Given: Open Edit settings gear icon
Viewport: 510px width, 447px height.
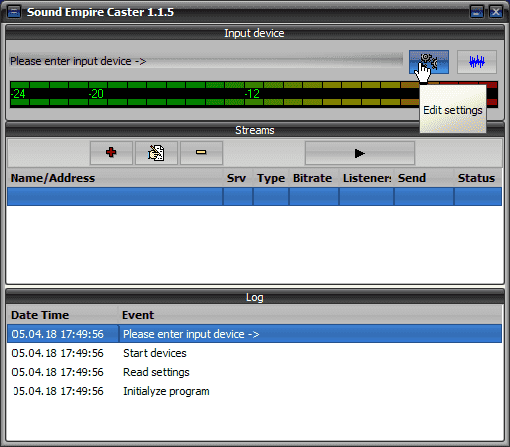Looking at the screenshot, I should point(429,62).
